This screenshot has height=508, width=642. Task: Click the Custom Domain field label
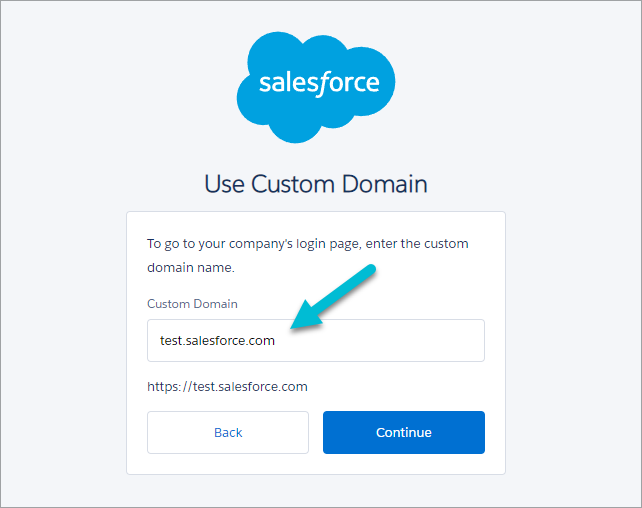192,304
